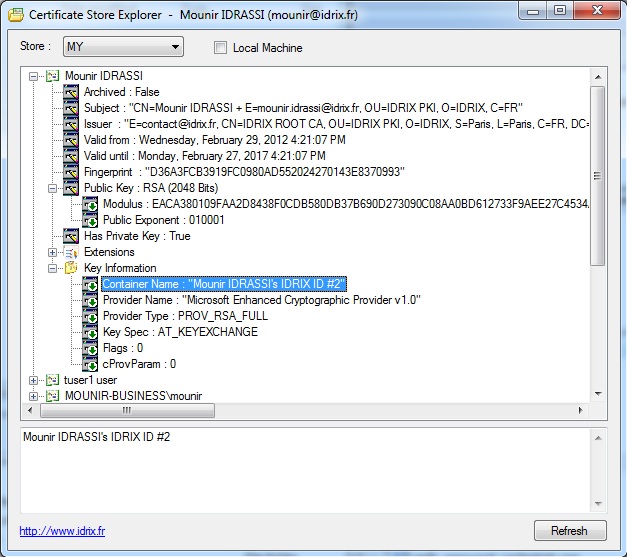Click the Modulus row icon
Viewport: 627px width, 557px height.
90,204
